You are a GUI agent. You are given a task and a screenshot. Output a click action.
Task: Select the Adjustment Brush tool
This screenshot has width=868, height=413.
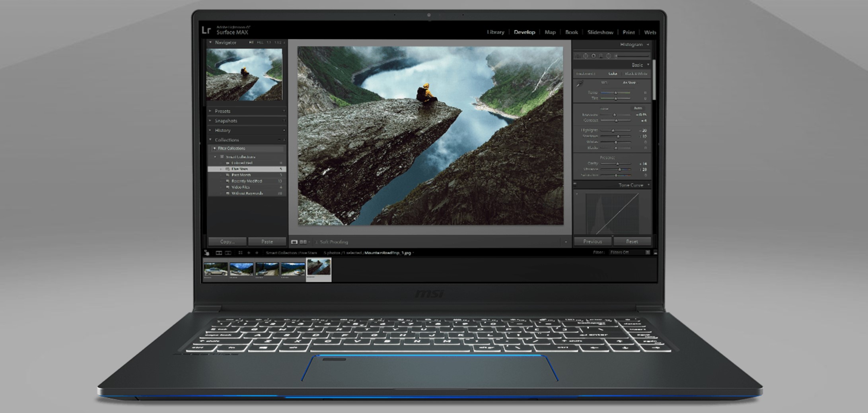[x=632, y=56]
